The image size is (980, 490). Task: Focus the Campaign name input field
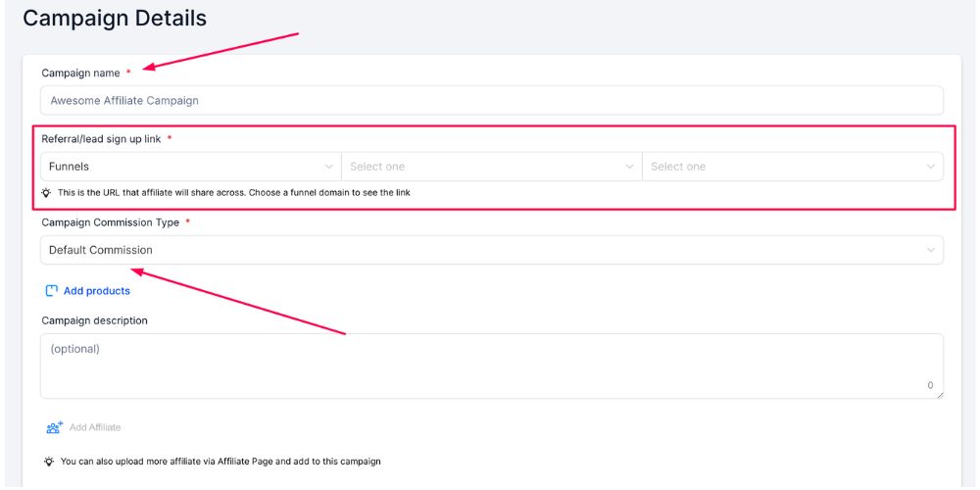pyautogui.click(x=490, y=100)
